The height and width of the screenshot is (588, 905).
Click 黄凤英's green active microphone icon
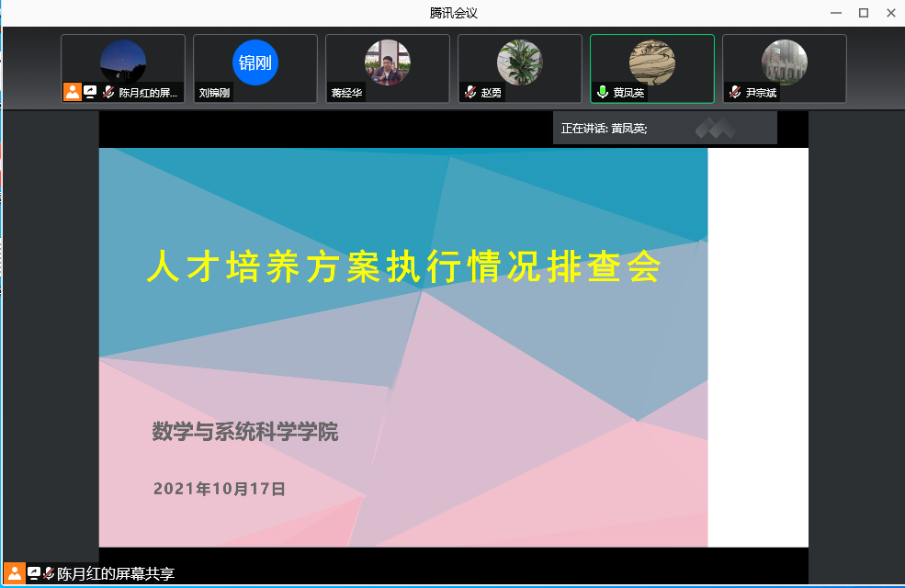(x=603, y=92)
